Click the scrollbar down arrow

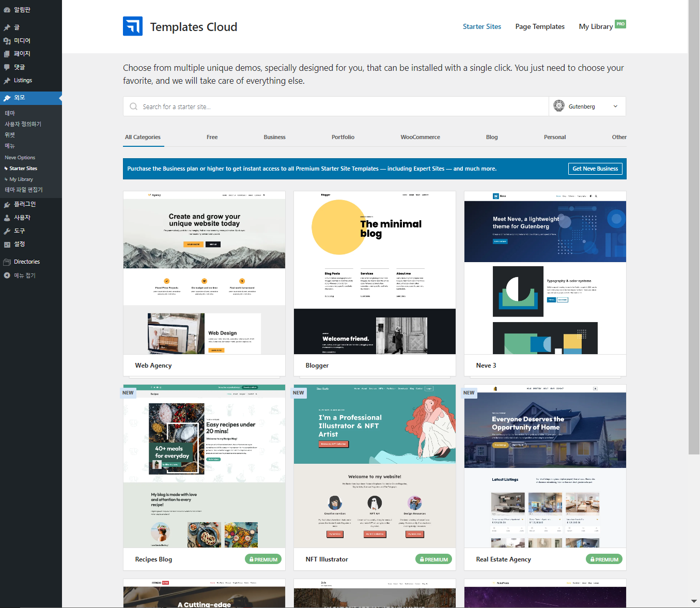coord(694,601)
